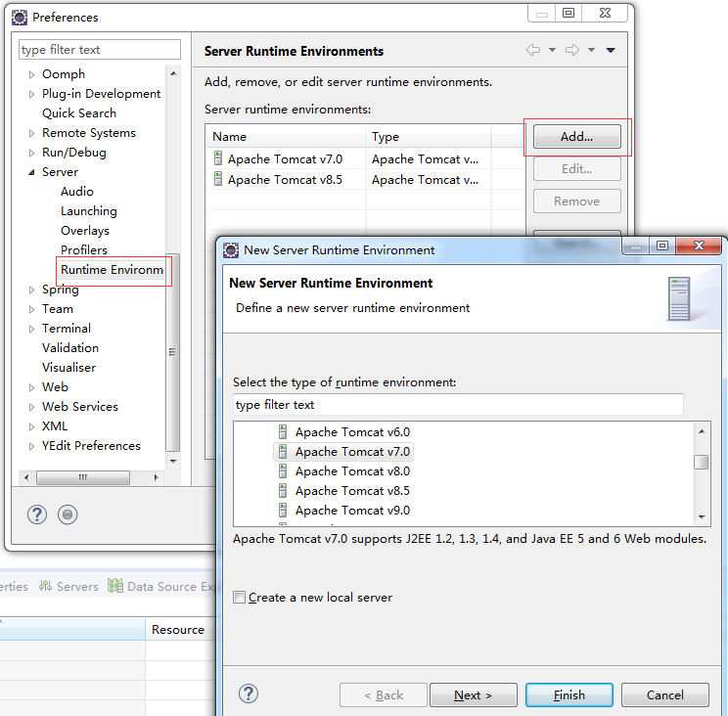
Task: Click the Preferences help question mark icon
Action: point(37,515)
